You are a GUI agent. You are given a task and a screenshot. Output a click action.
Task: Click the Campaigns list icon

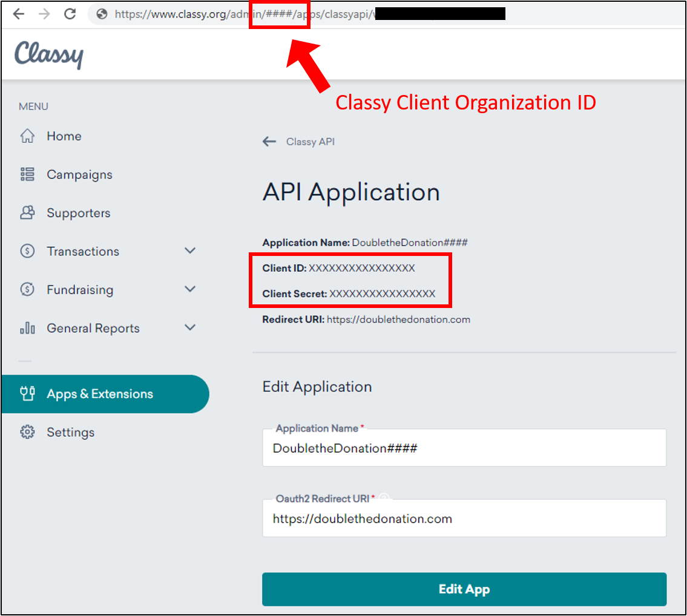click(27, 174)
